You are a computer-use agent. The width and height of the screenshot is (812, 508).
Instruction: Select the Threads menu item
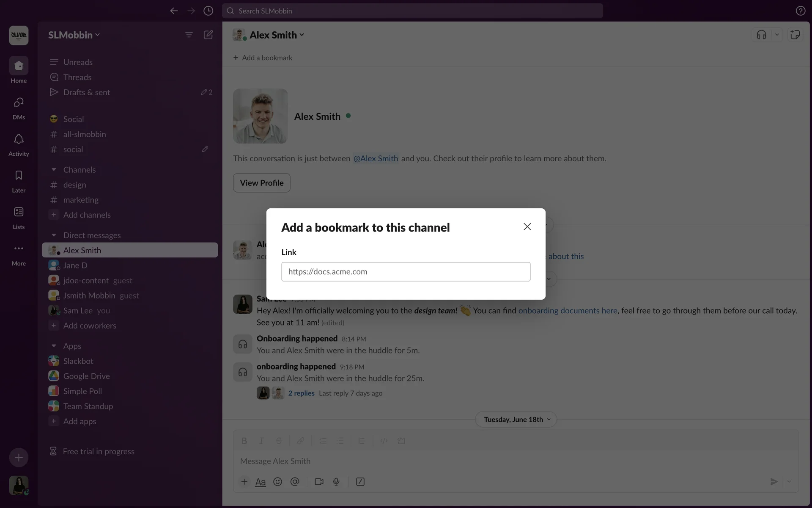(x=77, y=77)
